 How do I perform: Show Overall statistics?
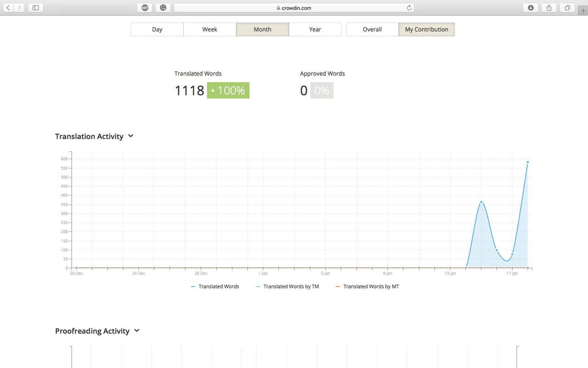pos(372,29)
